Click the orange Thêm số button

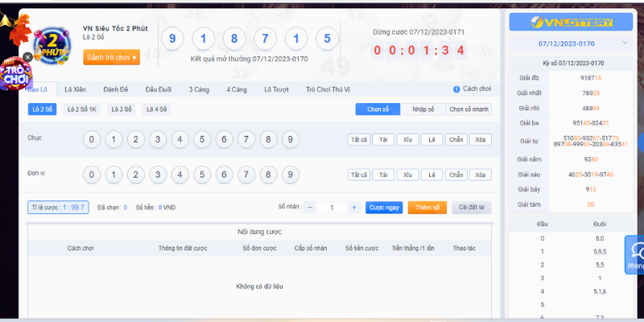click(x=427, y=207)
